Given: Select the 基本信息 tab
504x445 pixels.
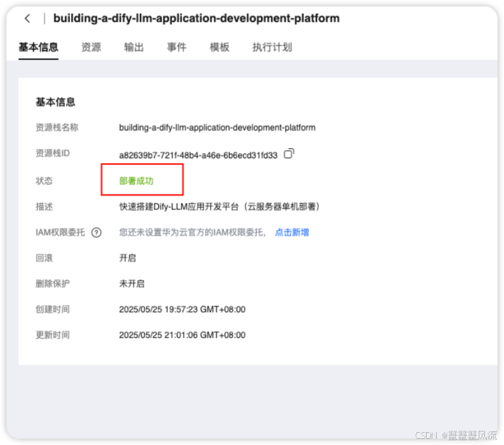Looking at the screenshot, I should coord(38,47).
